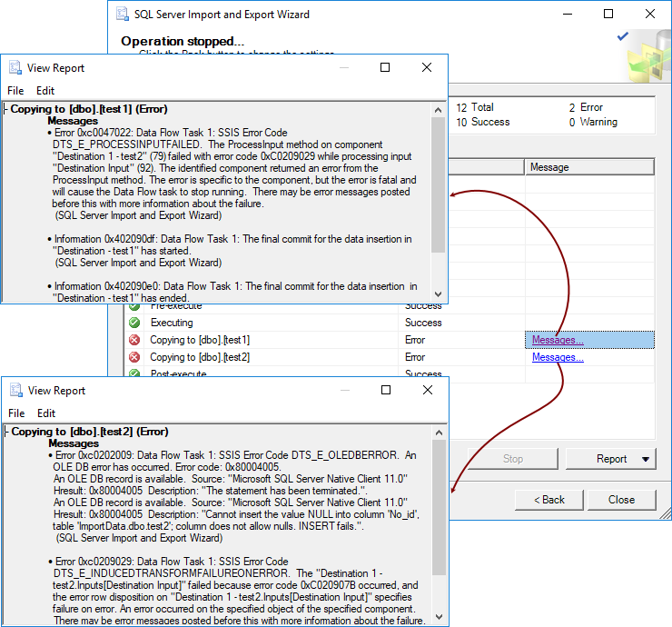This screenshot has height=627, width=672.
Task: Click 'Information 0x402090e0' message in top report
Action: [x=232, y=292]
